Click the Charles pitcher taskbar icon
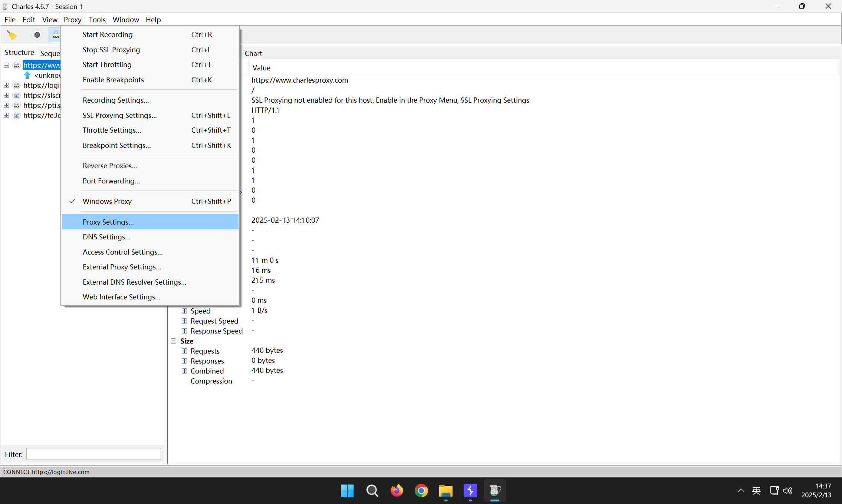The image size is (842, 504). click(x=494, y=491)
